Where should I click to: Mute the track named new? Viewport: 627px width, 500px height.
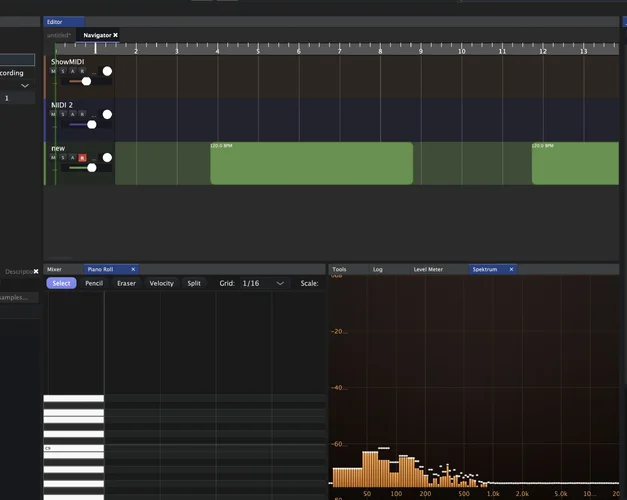point(53,158)
